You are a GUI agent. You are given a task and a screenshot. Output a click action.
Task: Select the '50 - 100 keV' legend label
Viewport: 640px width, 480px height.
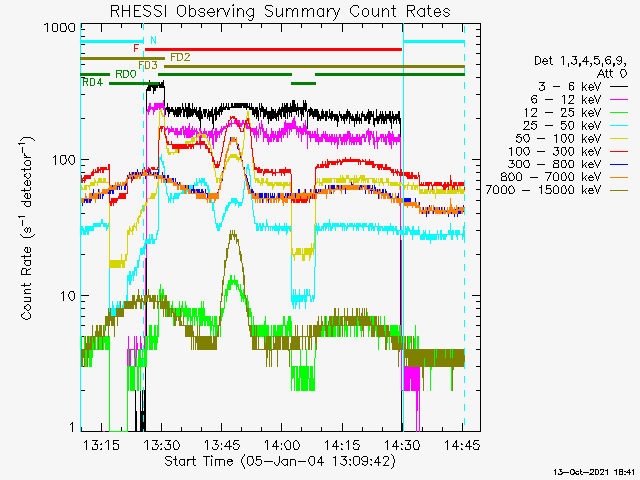558,138
